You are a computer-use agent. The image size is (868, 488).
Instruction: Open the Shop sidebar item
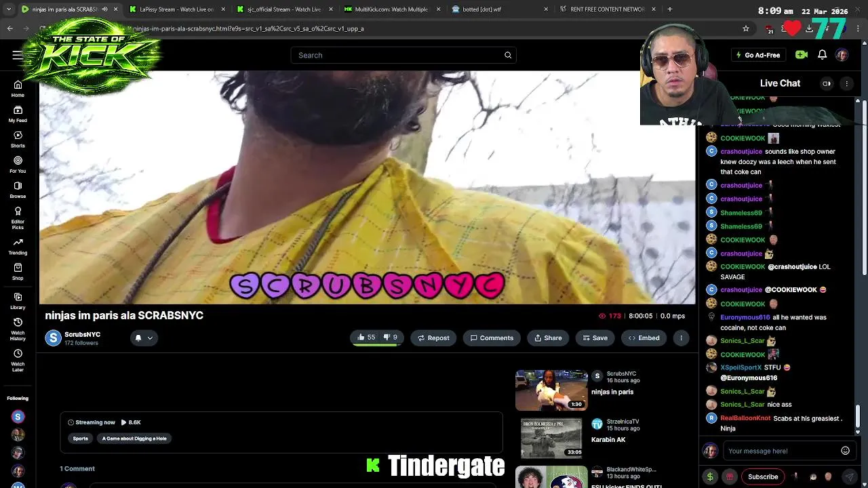click(x=18, y=272)
